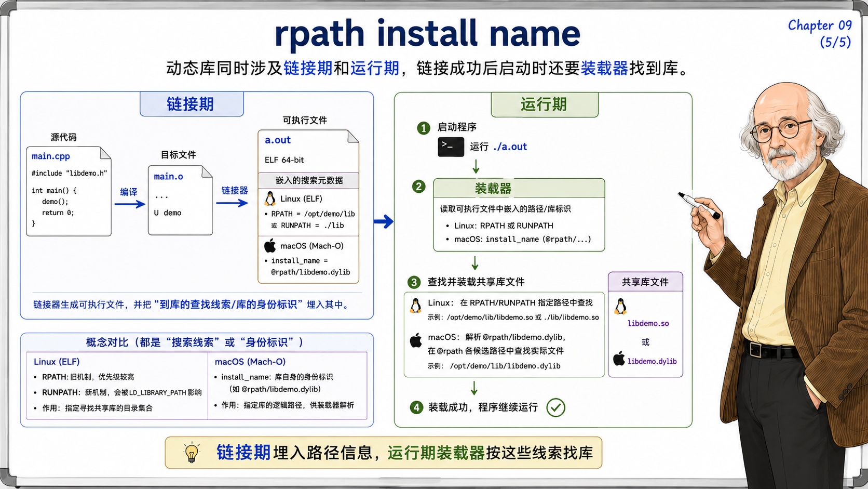Screen dimensions: 868x489
Task: Click the macOS (Mach-O) heading in the comparison table
Action: [x=250, y=362]
